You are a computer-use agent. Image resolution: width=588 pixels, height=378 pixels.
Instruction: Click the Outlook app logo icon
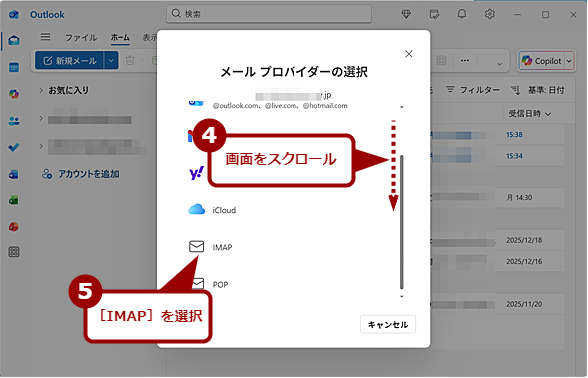click(x=14, y=14)
